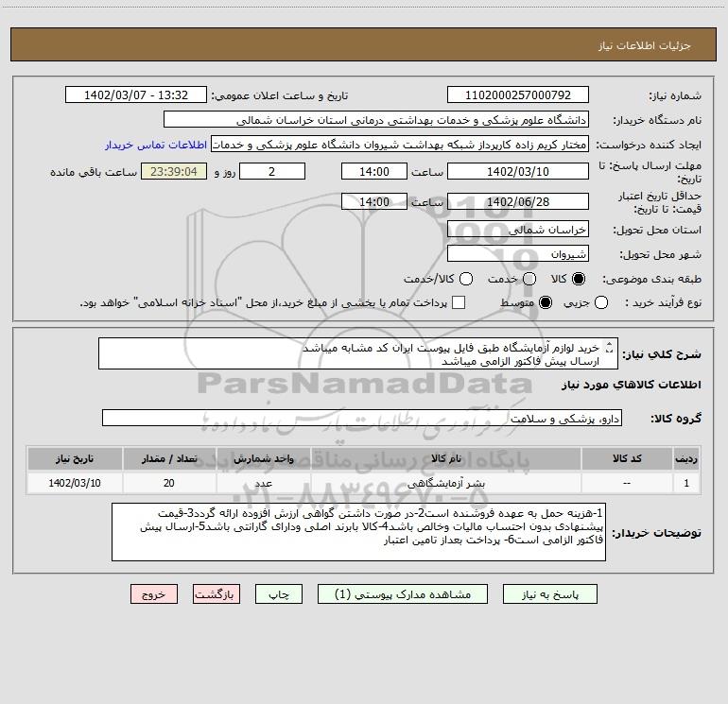Viewport: 728px width, 704px height.
Task: Click the delivery province field خراسان شمالی
Action: (518, 230)
